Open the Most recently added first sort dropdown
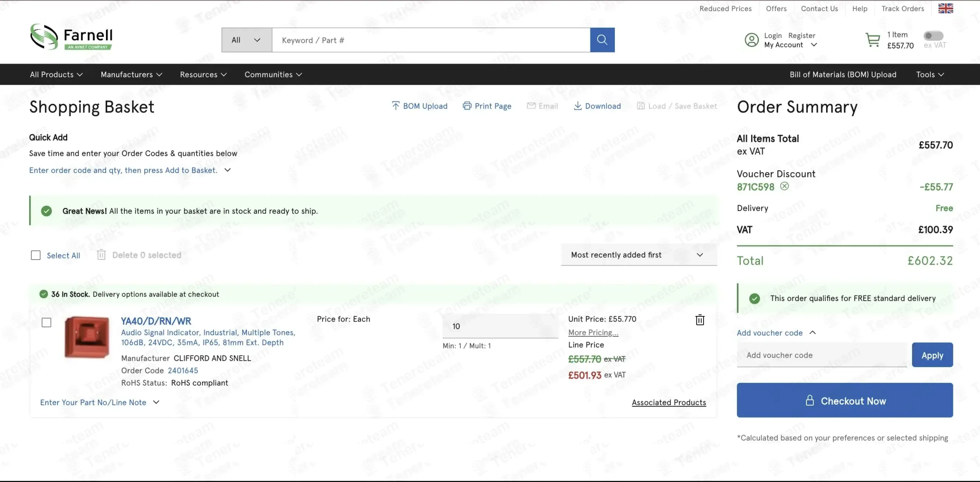Image resolution: width=980 pixels, height=482 pixels. 639,255
